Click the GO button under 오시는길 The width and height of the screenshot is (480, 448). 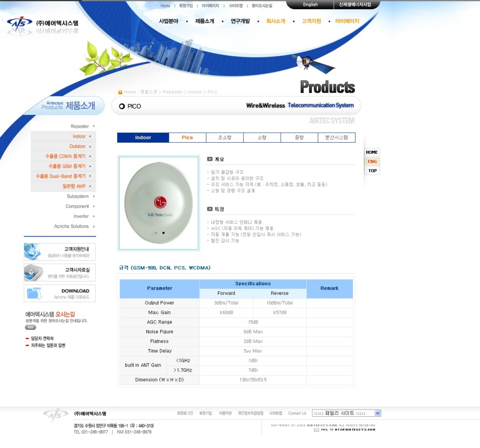click(x=30, y=327)
